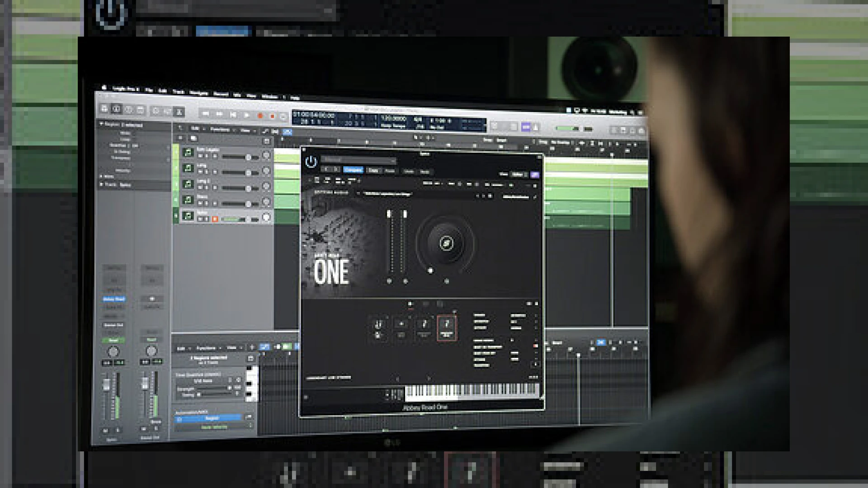Toggle the Cycle button in the transport
This screenshot has height=488, width=868.
283,117
